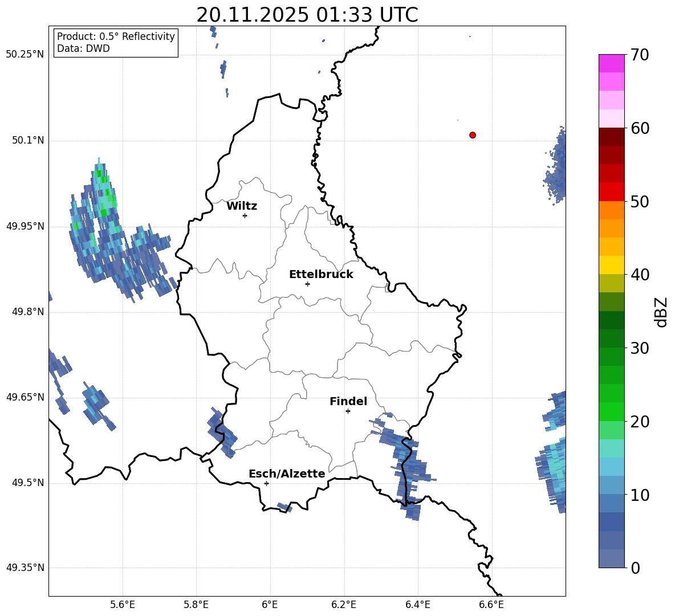The height and width of the screenshot is (616, 675).
Task: Click the 6.2°E longitude label
Action: point(344,605)
